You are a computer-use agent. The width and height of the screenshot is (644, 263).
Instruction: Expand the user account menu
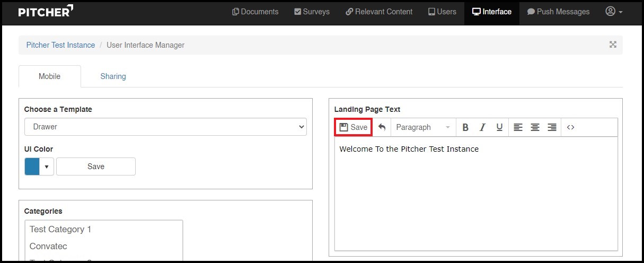click(614, 11)
